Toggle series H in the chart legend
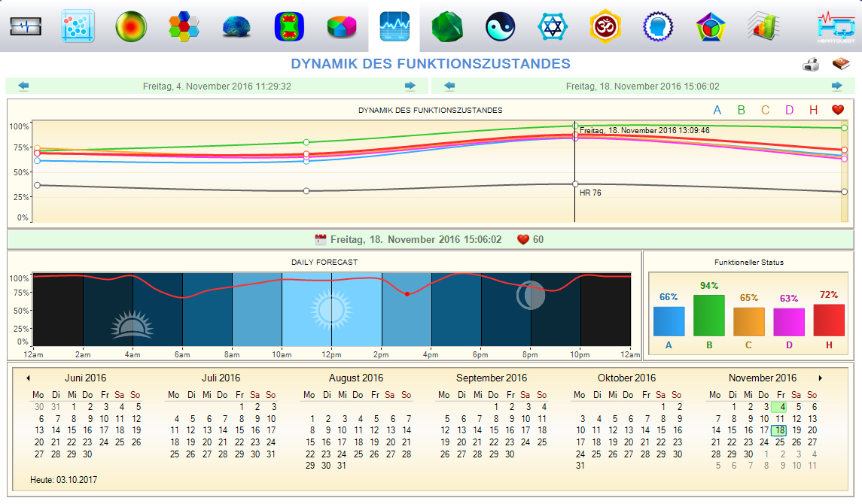Viewport: 862px width, 504px height. point(814,110)
